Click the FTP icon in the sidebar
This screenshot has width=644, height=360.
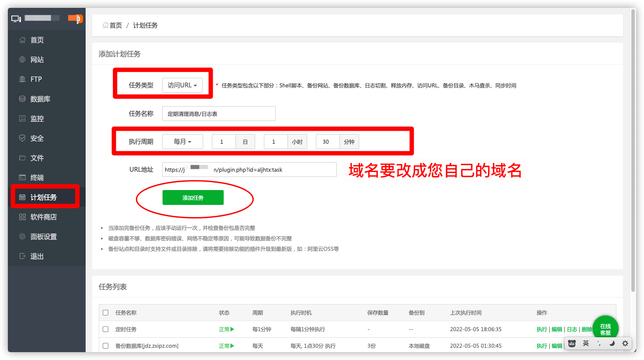22,79
